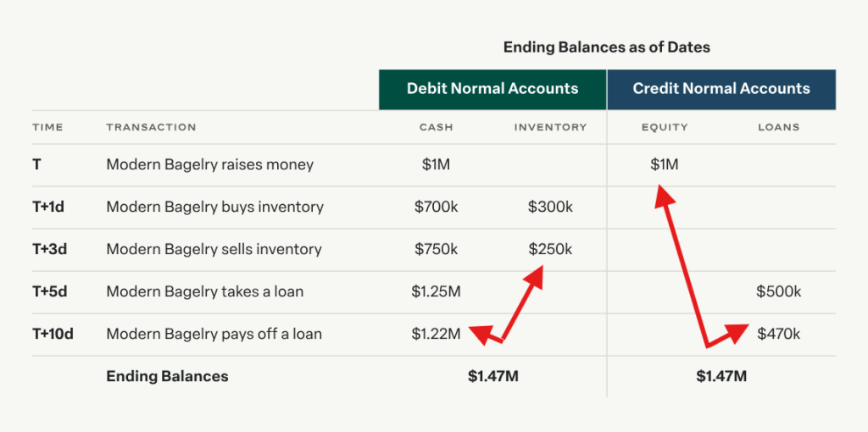868x432 pixels.
Task: Select the "Modern Bagelry buys inventory" transaction
Action: (x=214, y=207)
